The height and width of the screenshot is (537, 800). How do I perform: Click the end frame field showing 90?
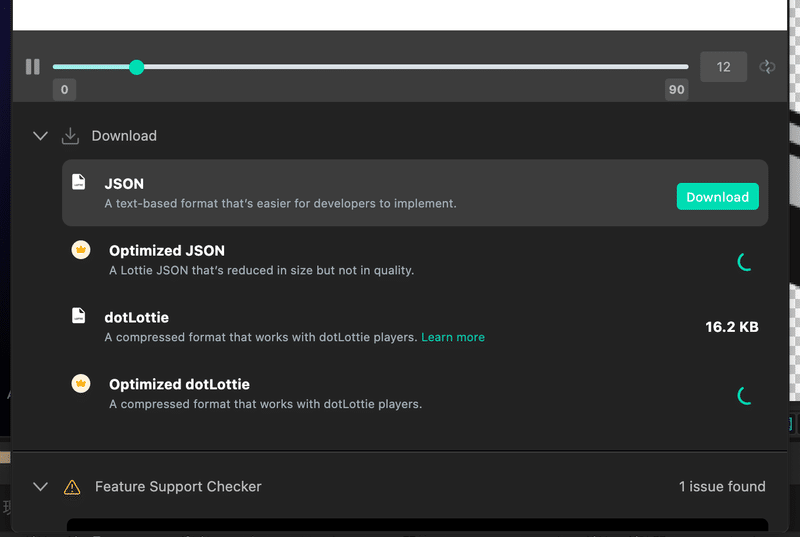point(677,90)
